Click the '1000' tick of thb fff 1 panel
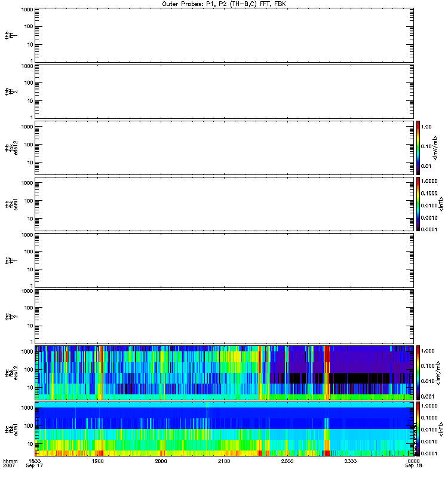This screenshot has width=448, height=478. (27, 10)
